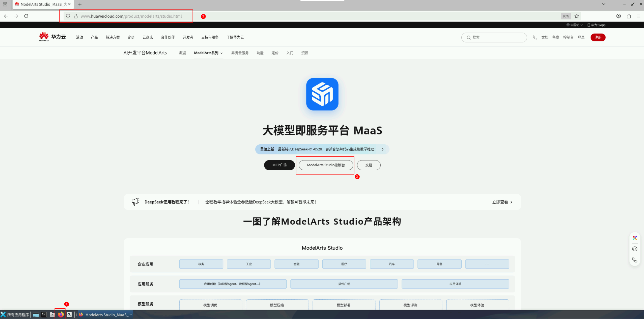
Task: Open Firefox extensions puzzle icon
Action: pos(629,16)
